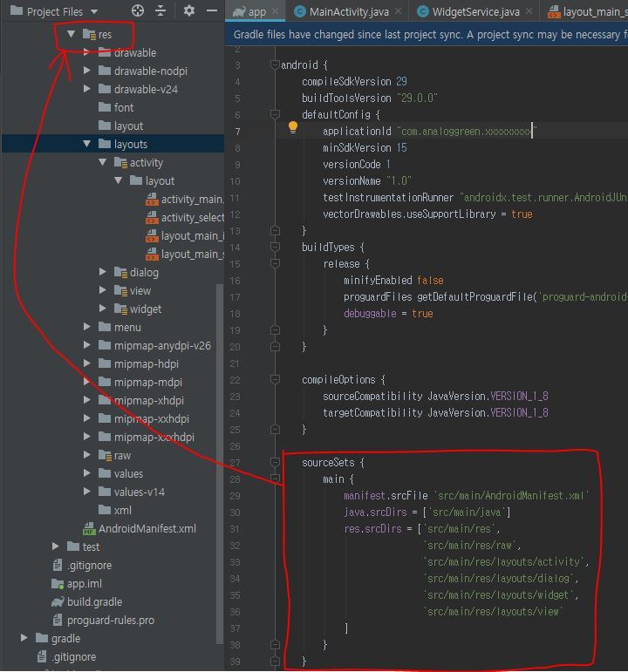The height and width of the screenshot is (672, 628).
Task: Click the minifyEnabled false value
Action: pos(430,281)
